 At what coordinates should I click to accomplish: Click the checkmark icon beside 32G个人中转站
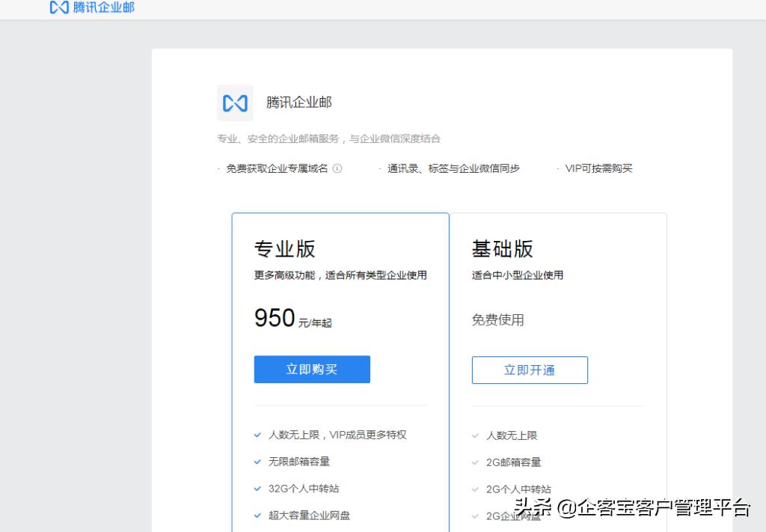pyautogui.click(x=257, y=489)
